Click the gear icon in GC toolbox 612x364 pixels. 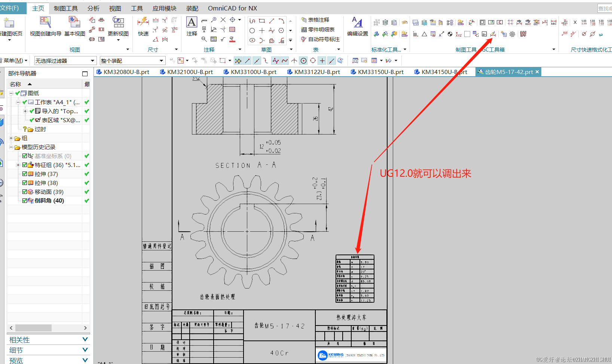click(x=512, y=34)
